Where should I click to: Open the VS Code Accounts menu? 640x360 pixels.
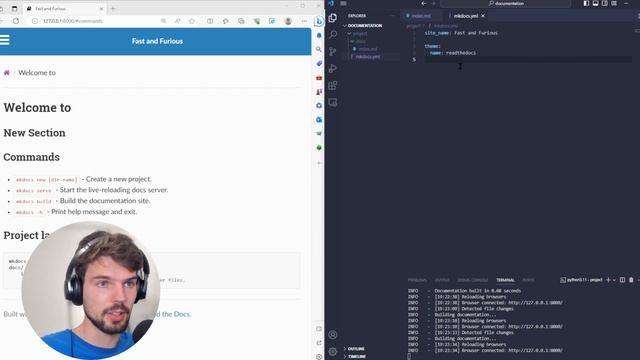coord(333,335)
